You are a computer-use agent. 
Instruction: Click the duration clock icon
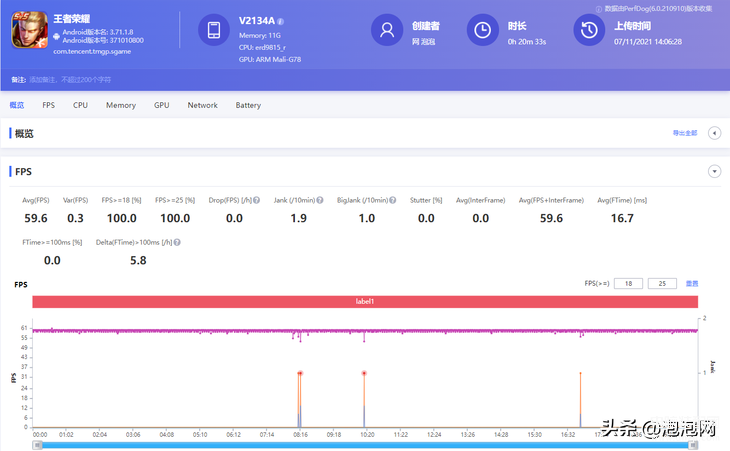point(485,30)
